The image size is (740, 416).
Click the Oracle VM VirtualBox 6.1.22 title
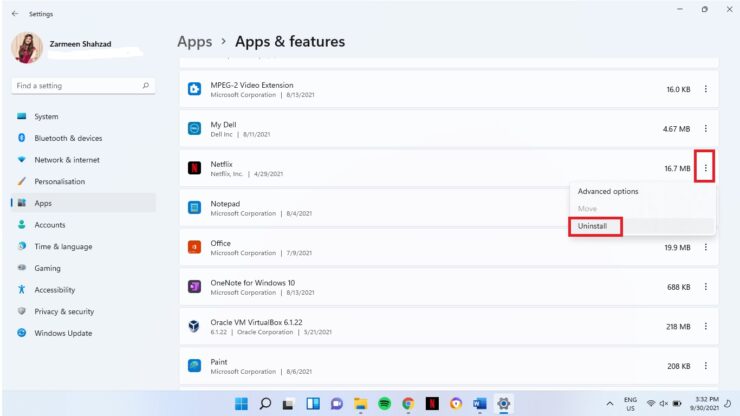256,322
